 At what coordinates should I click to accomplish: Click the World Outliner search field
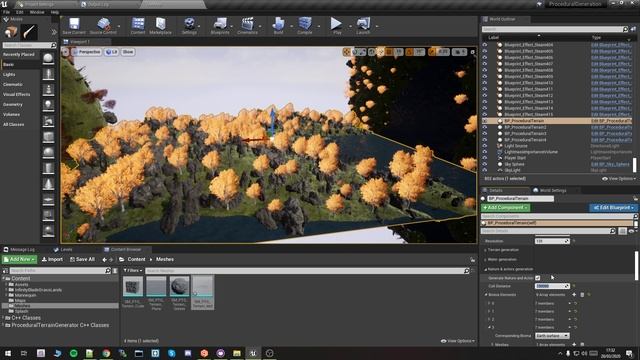point(555,29)
